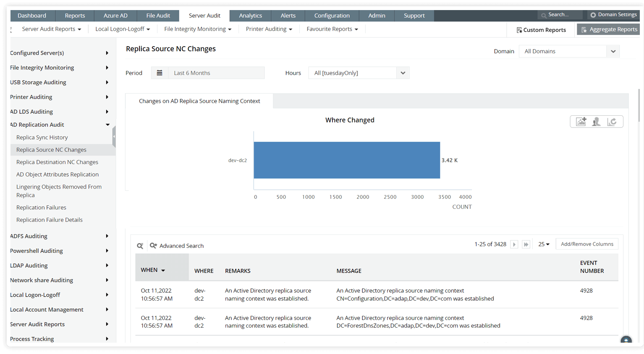The height and width of the screenshot is (354, 644).
Task: Open the Replication Failures report
Action: [x=41, y=208]
